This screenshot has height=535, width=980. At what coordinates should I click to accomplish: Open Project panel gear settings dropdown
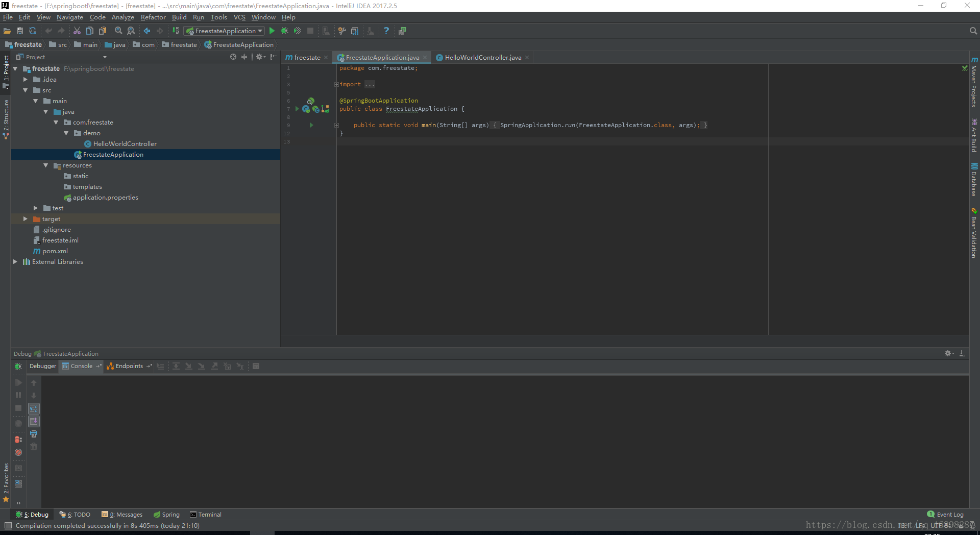pyautogui.click(x=261, y=57)
